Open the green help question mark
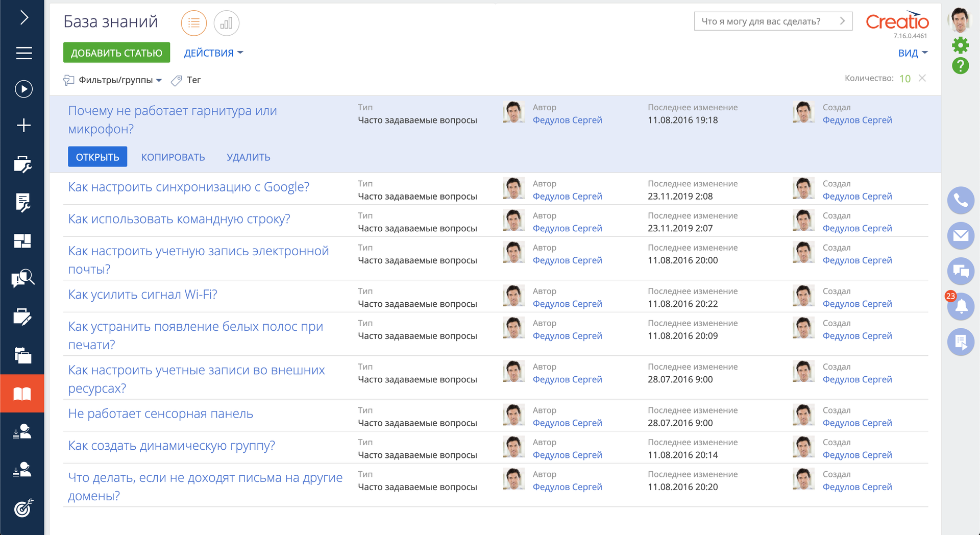 click(x=961, y=66)
